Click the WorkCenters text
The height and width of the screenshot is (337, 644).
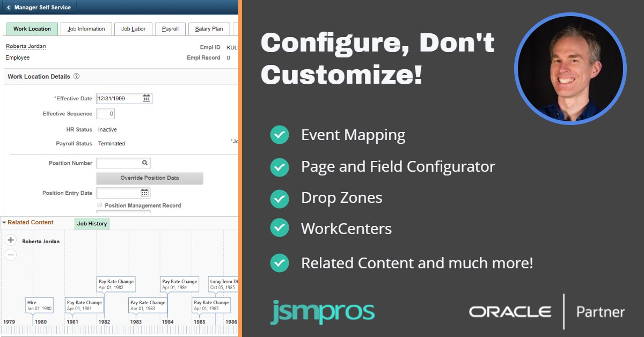coord(346,229)
